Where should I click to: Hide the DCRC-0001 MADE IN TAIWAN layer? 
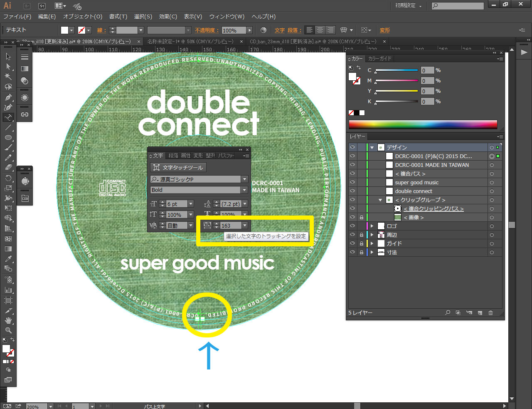[x=352, y=165]
